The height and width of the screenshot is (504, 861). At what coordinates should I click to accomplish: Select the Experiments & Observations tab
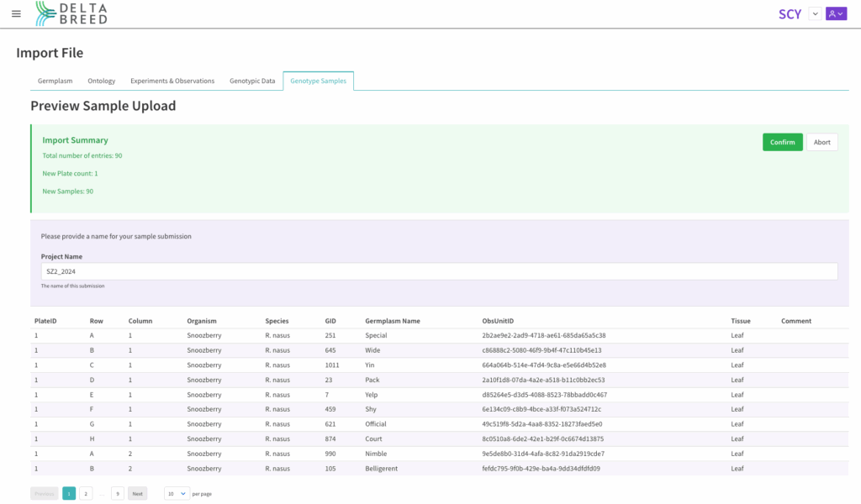pyautogui.click(x=172, y=81)
